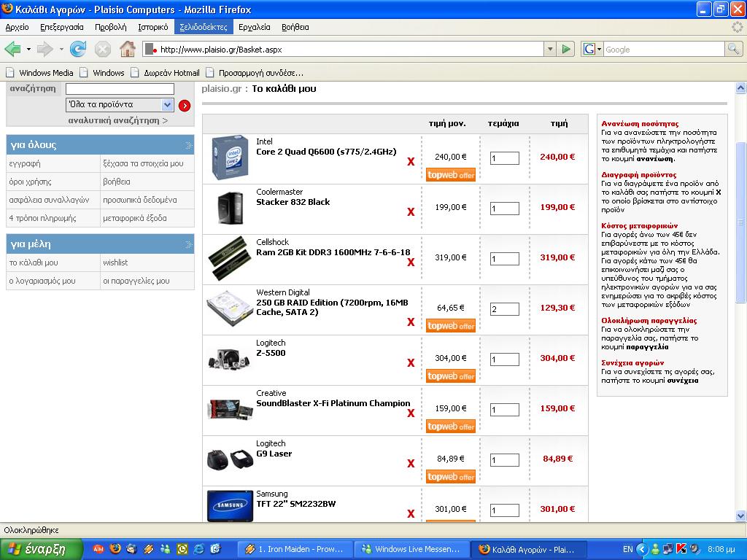Open the Forward button history dropdown arrow
The width and height of the screenshot is (747, 560).
coord(61,49)
